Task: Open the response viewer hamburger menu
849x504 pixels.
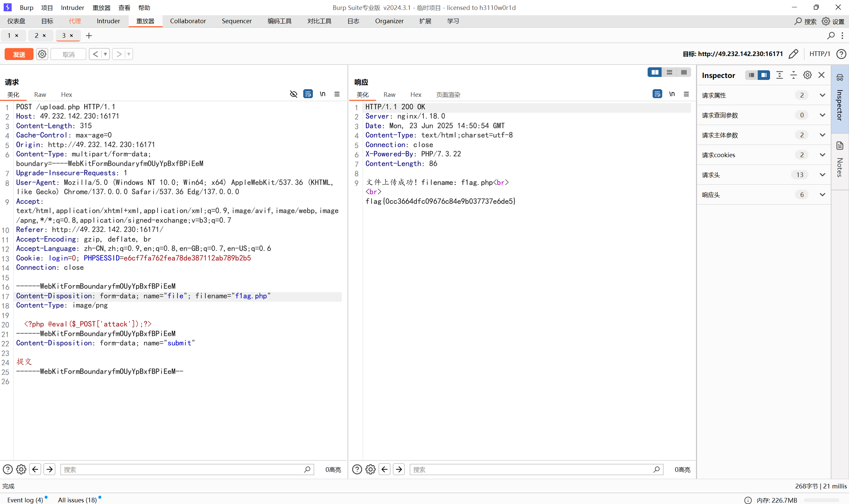Action: 686,94
